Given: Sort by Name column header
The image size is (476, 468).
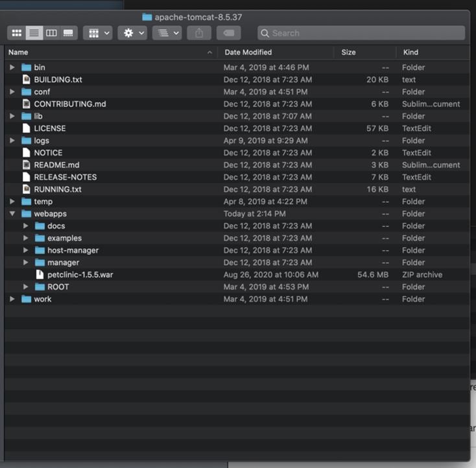Looking at the screenshot, I should point(111,53).
